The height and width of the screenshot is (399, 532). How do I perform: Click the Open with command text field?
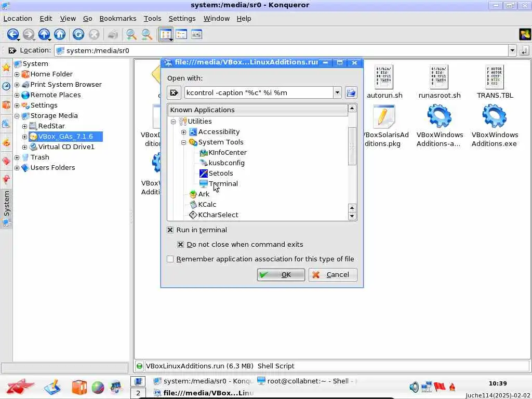click(259, 92)
